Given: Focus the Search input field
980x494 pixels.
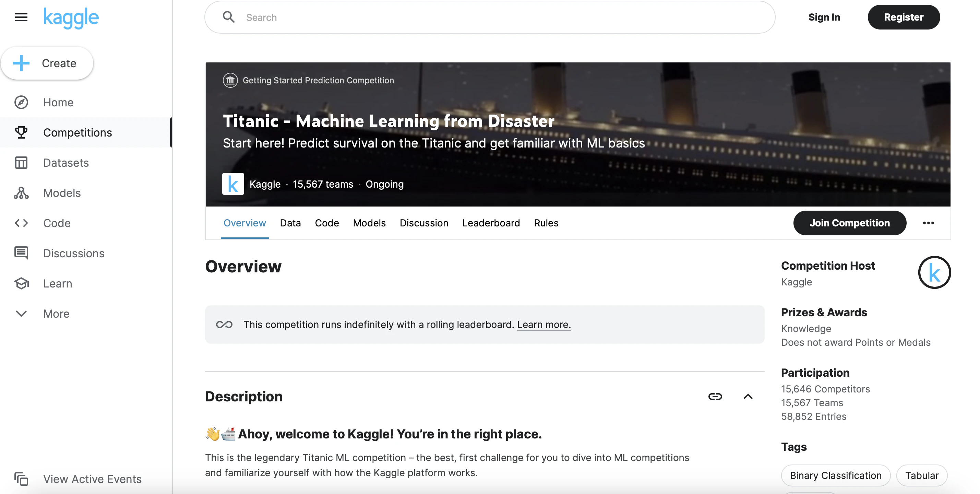Looking at the screenshot, I should point(490,17).
